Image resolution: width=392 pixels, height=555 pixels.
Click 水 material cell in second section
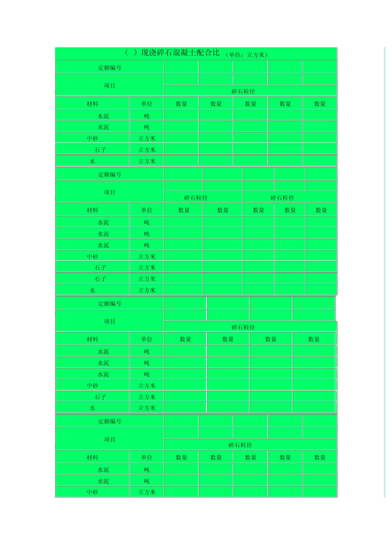[x=92, y=290]
